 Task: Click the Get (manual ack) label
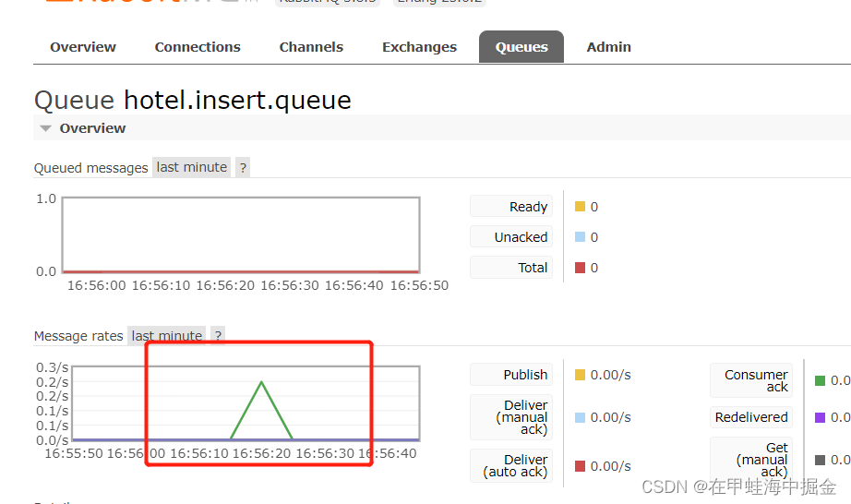click(751, 460)
